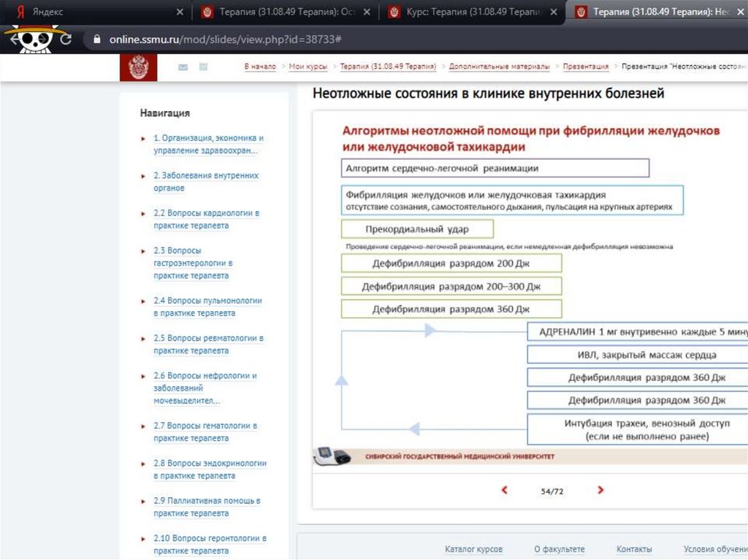Open 'В начало' breadcrumb link
Viewport: 748px width, 560px height.
(x=260, y=66)
